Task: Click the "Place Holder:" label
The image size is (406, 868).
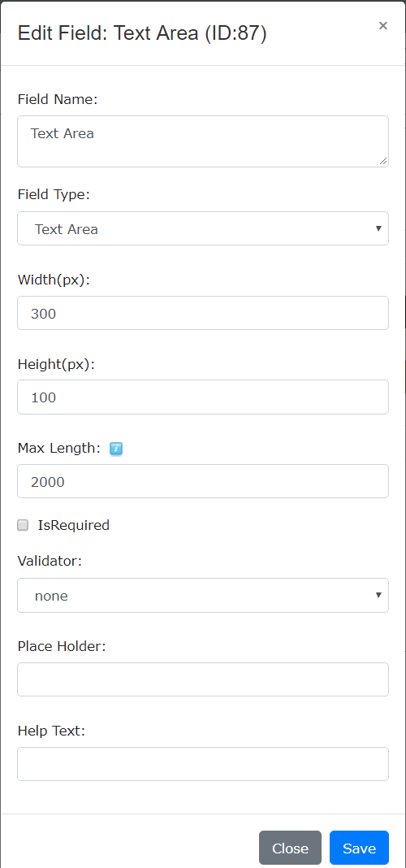Action: [62, 646]
